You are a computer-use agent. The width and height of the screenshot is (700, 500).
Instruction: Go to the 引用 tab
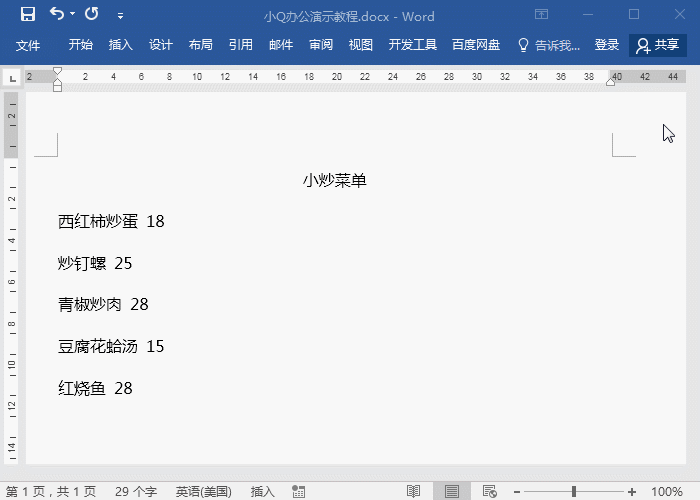point(241,45)
